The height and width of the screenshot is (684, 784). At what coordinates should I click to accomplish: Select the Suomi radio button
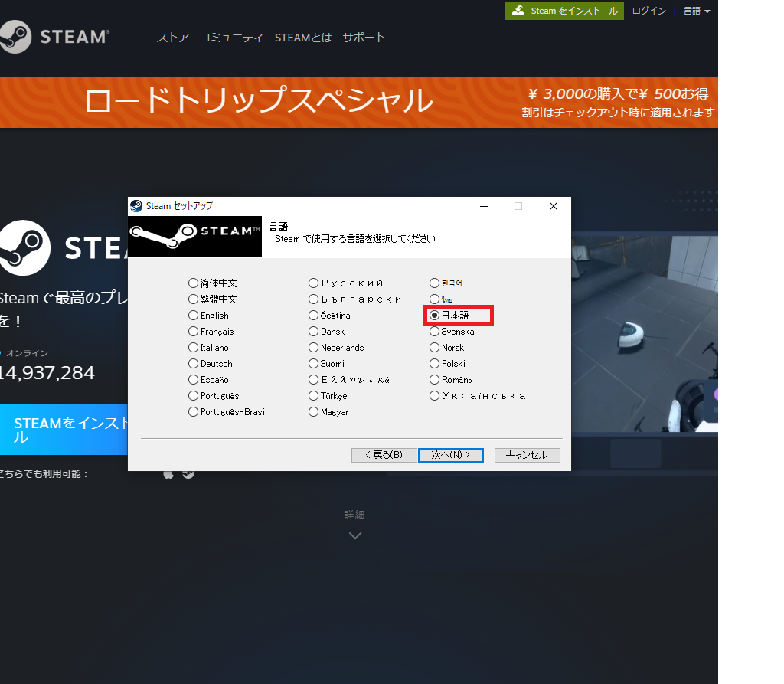[313, 363]
